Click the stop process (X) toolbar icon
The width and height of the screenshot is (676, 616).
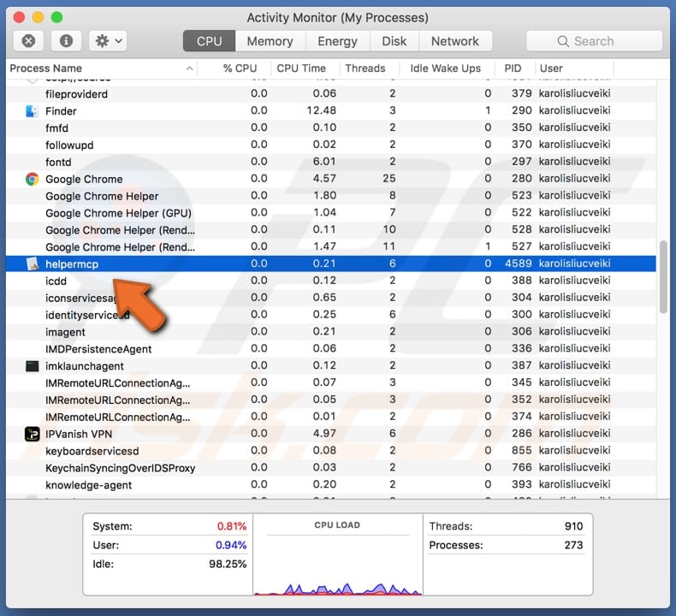point(28,41)
